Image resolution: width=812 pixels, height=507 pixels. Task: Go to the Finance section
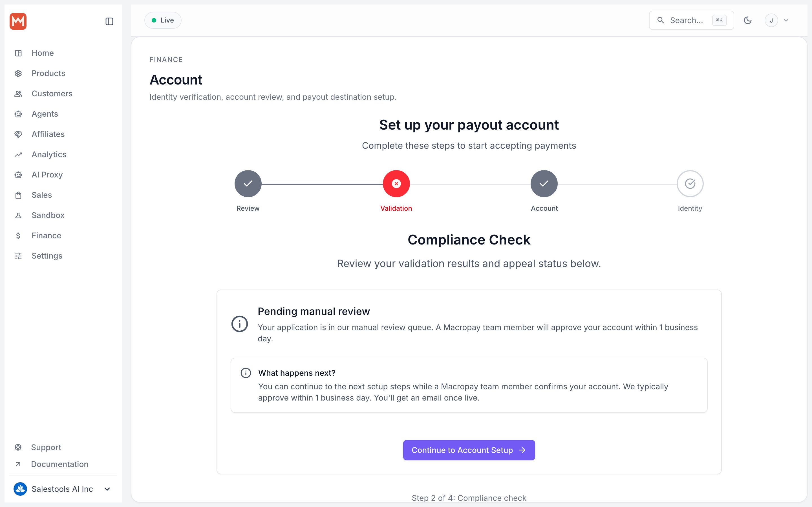point(46,235)
